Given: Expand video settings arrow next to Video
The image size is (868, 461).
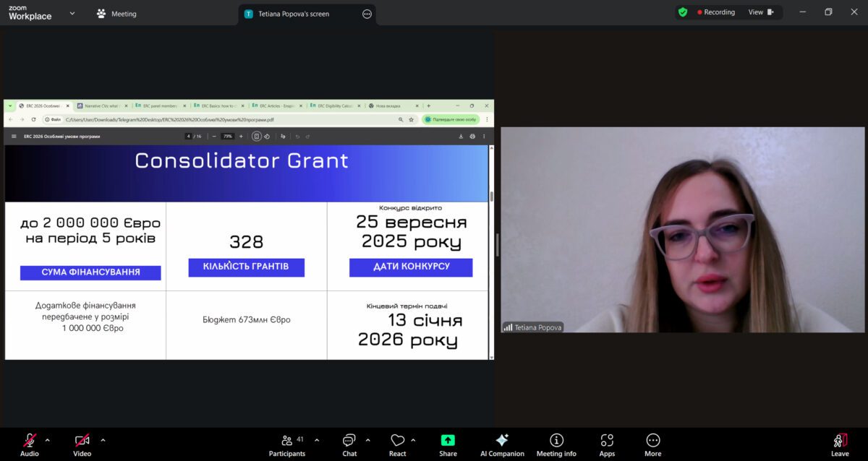Looking at the screenshot, I should [103, 440].
